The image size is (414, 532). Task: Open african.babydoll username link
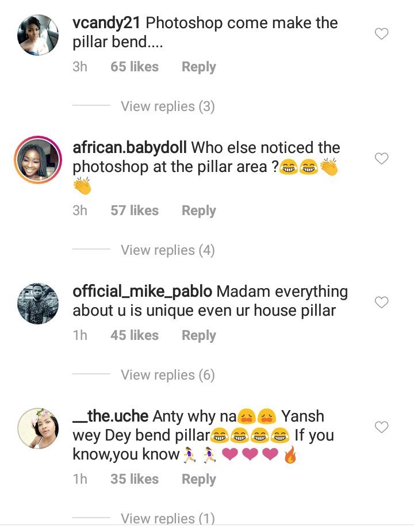tap(130, 148)
